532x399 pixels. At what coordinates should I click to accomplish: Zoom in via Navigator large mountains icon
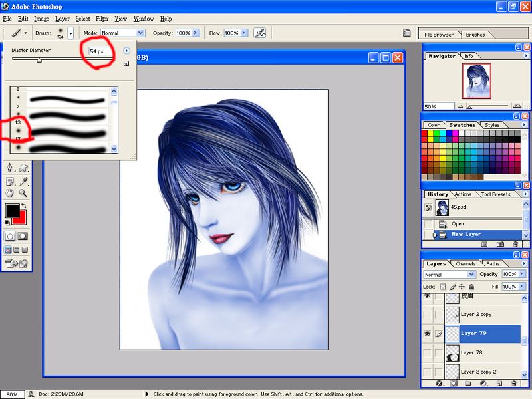(x=517, y=106)
